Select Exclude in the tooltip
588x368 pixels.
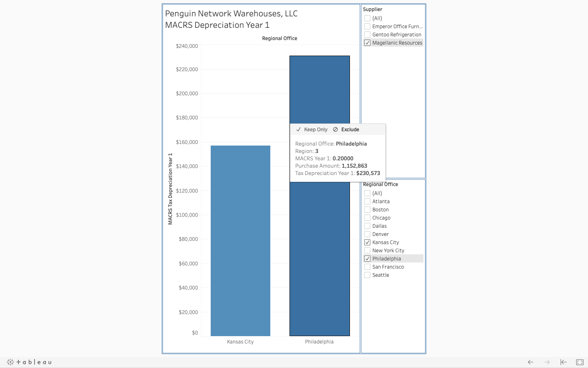pyautogui.click(x=349, y=129)
